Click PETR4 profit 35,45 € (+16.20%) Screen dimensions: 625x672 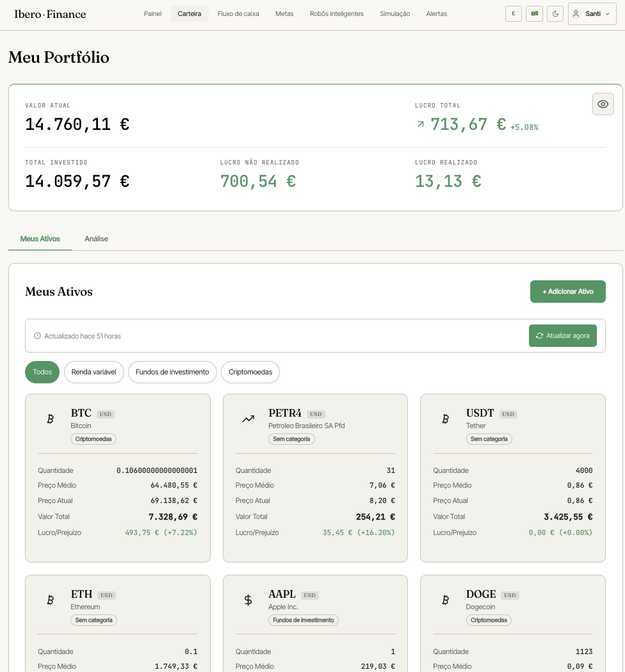[x=359, y=532]
